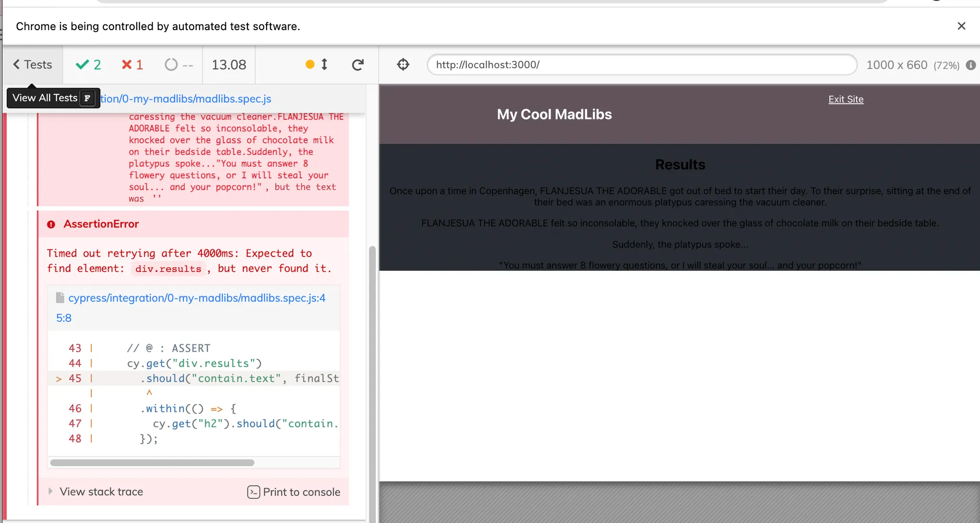Viewport: 980px width, 523px height.
Task: Click the localhost:3000 URL field
Action: click(x=641, y=65)
